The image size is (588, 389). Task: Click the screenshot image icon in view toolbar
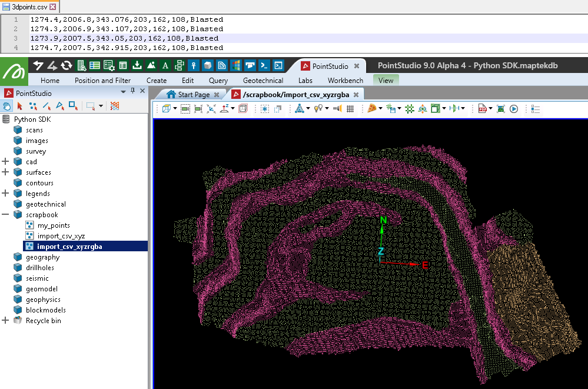pos(501,109)
